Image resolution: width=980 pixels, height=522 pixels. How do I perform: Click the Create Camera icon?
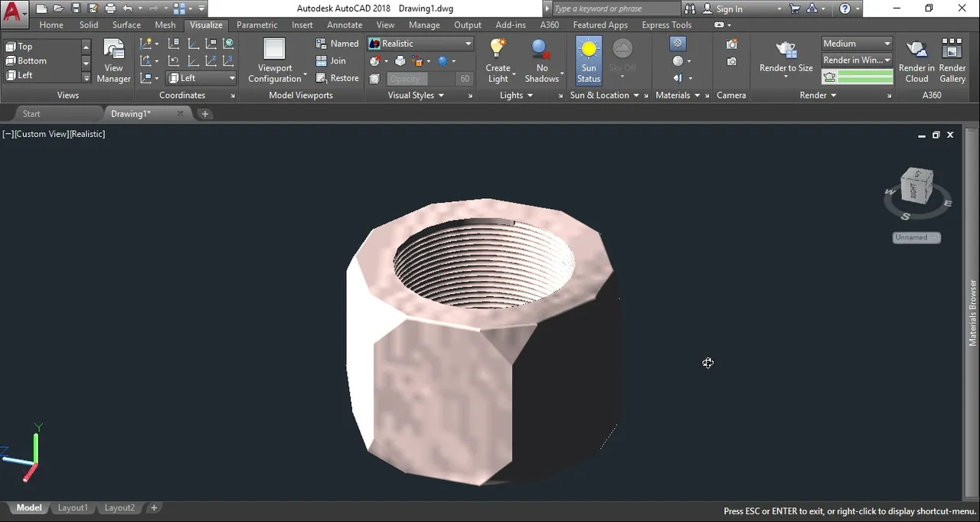pyautogui.click(x=732, y=44)
